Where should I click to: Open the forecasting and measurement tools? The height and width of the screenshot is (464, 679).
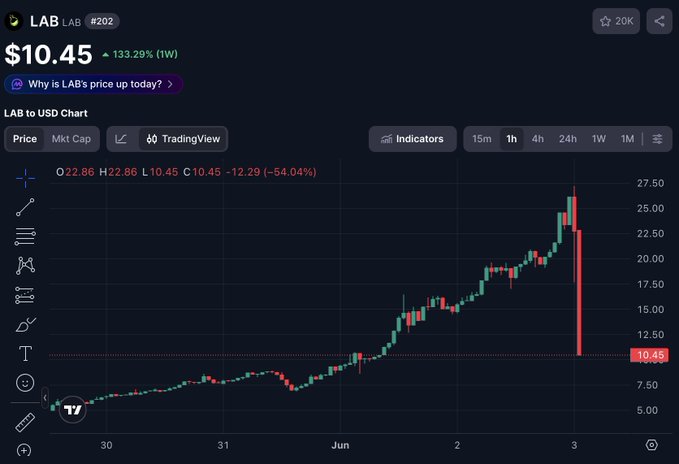(25, 295)
